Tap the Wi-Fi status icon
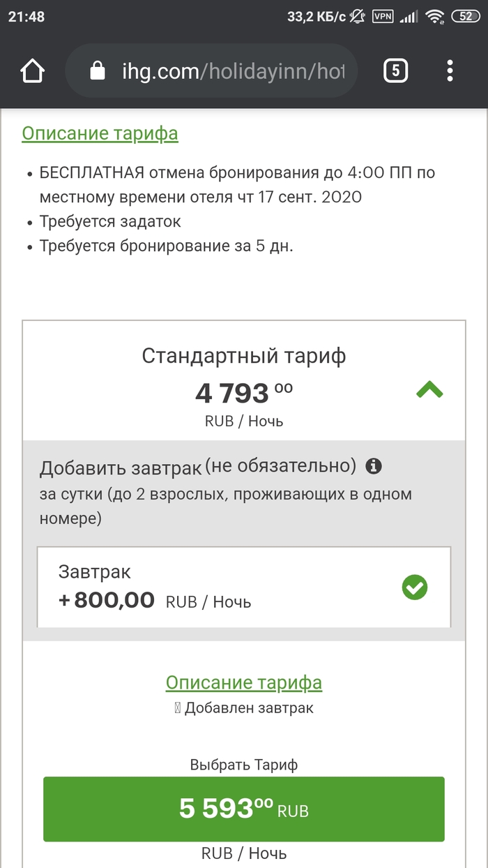Screen dimensions: 488x868 [x=436, y=16]
